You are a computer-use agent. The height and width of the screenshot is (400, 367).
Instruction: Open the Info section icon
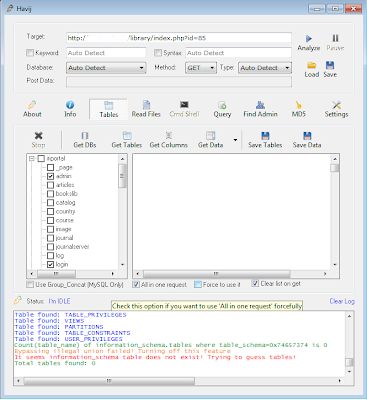[x=70, y=105]
